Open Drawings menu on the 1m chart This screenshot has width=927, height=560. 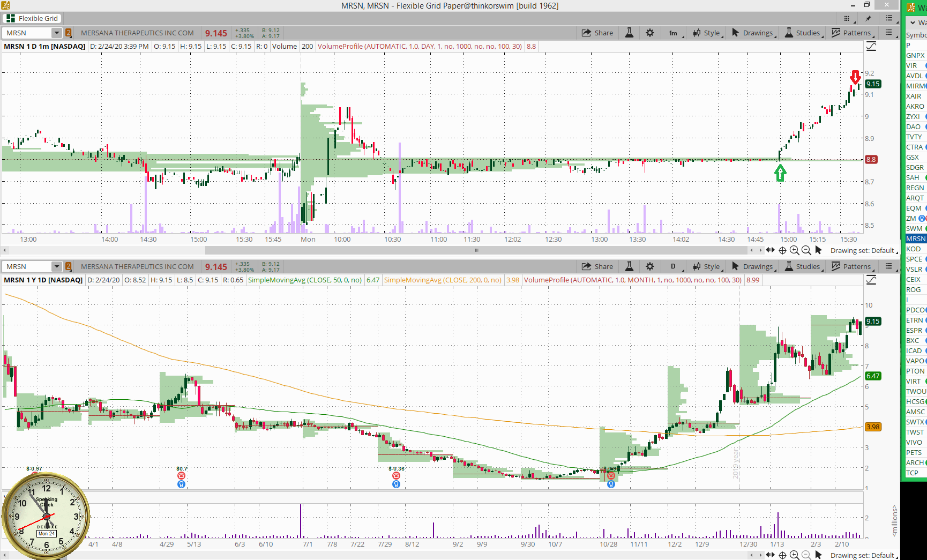click(x=753, y=33)
